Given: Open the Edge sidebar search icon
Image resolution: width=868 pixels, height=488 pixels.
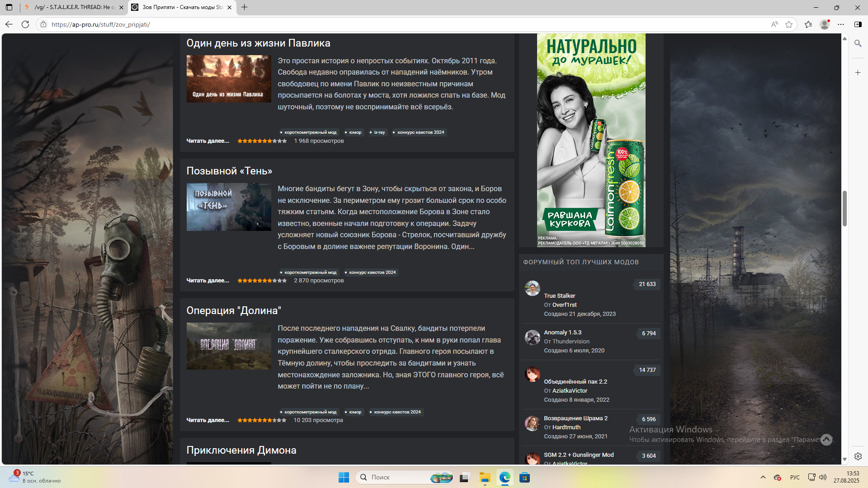Looking at the screenshot, I should (x=858, y=43).
